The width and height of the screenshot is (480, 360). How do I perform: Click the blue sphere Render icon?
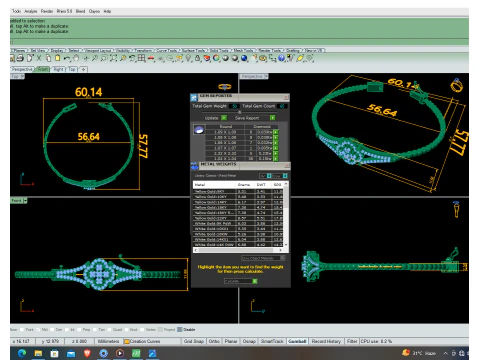pyautogui.click(x=244, y=58)
